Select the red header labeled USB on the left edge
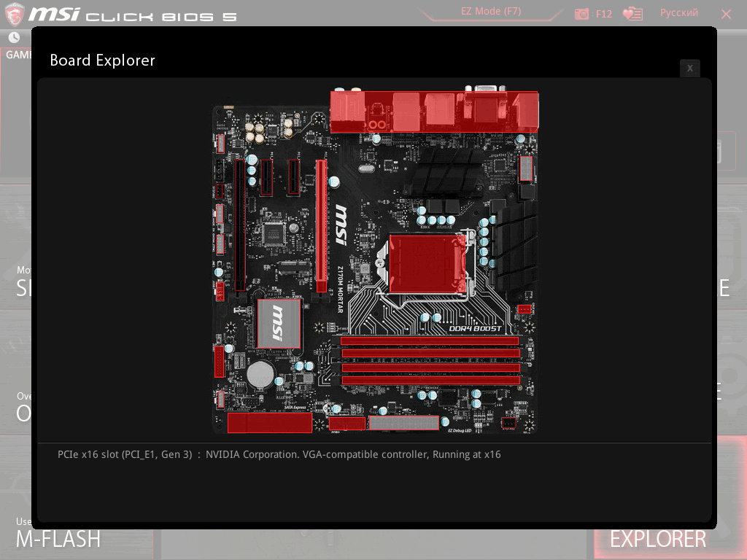747x560 pixels. tap(220, 291)
